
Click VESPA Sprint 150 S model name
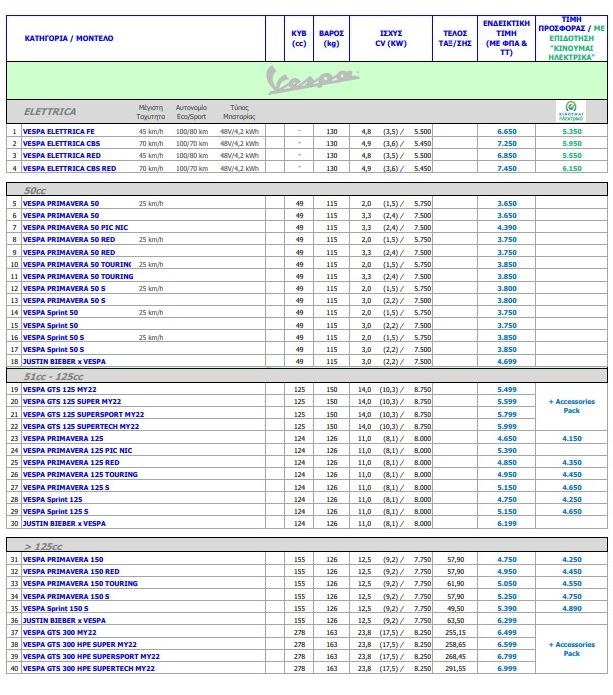coord(55,609)
